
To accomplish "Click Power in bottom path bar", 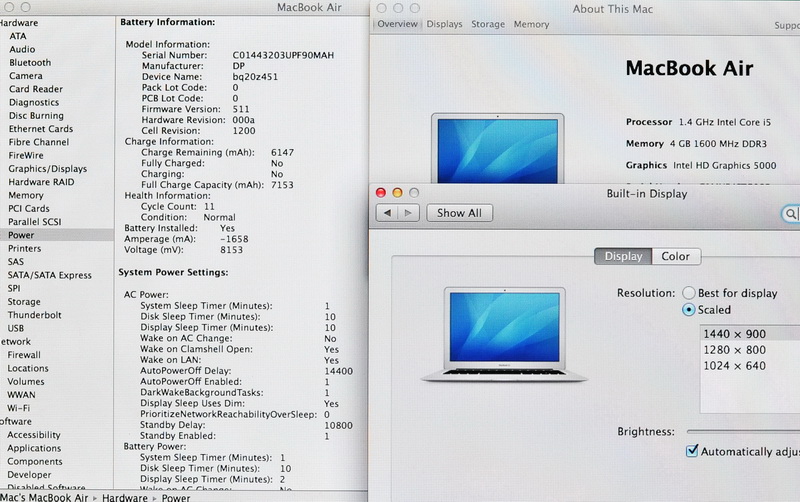I will click(x=176, y=497).
